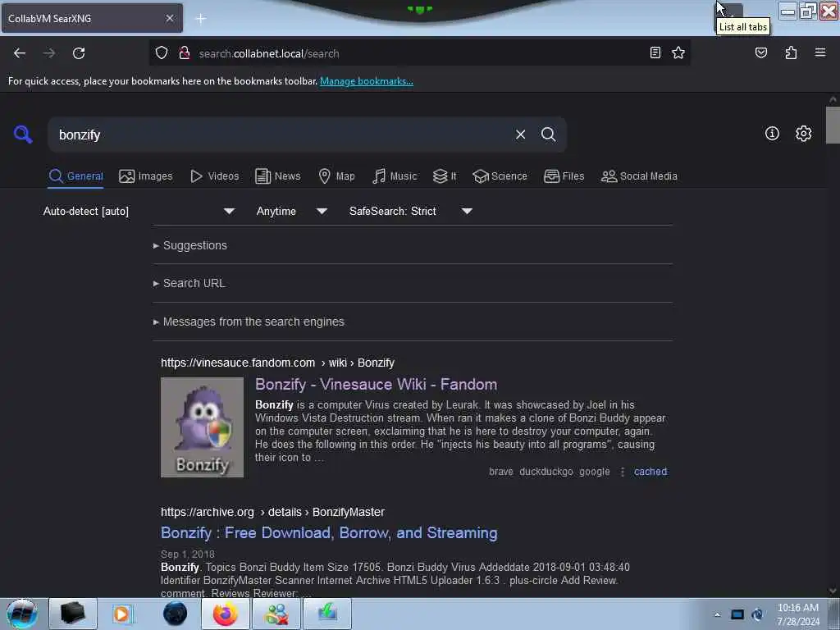Open the Firefox taskbar icon
Screen dimensions: 840x630
[x=226, y=614]
